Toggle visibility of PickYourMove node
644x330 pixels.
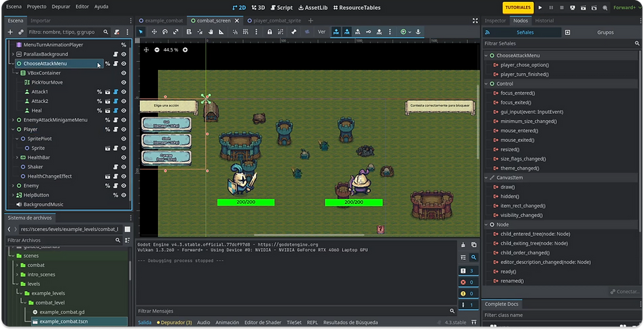(124, 82)
